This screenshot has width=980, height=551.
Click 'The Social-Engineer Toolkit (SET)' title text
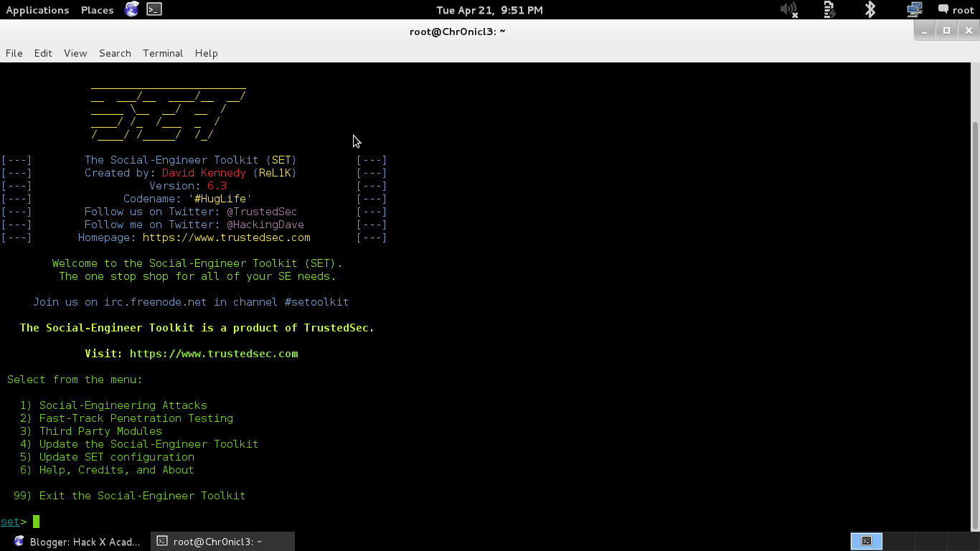point(191,160)
